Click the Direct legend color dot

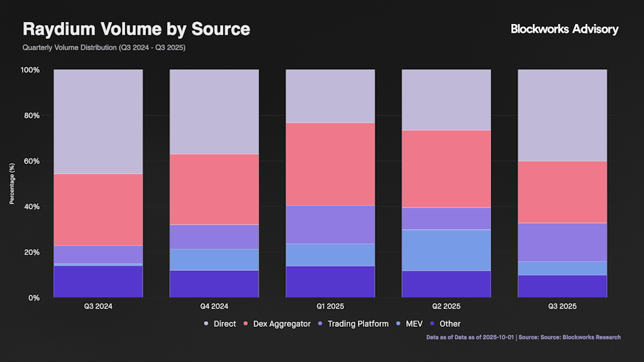click(206, 324)
